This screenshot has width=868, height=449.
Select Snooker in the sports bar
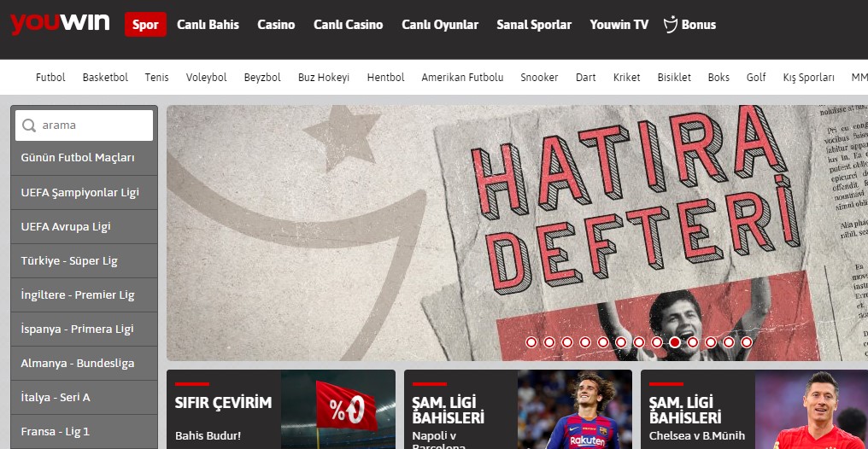tap(539, 78)
